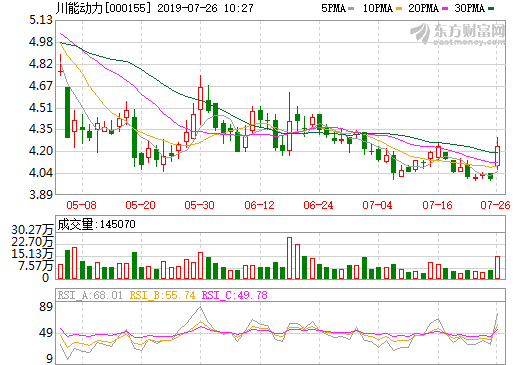Image resolution: width=520 pixels, height=365 pixels.
Task: Click the 9 RSI axis label
Action: tap(49, 359)
